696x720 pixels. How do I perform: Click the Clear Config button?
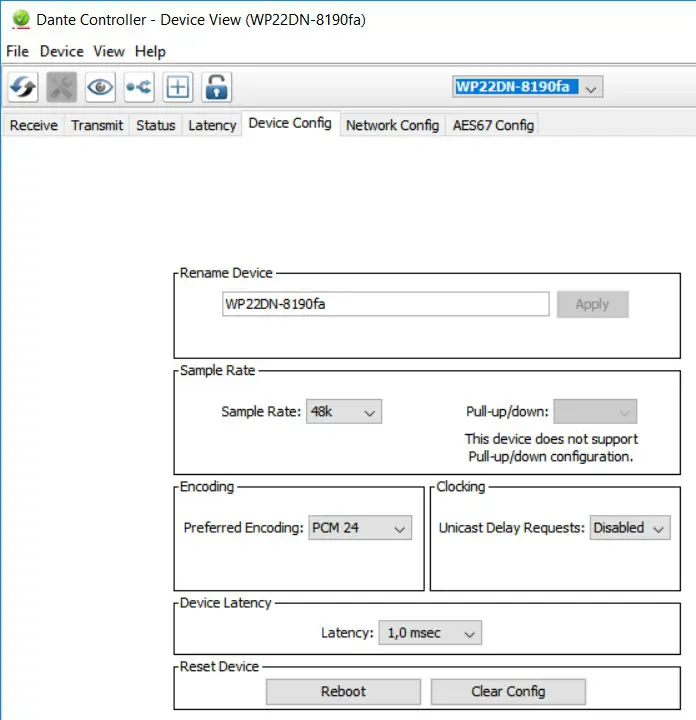pyautogui.click(x=508, y=692)
